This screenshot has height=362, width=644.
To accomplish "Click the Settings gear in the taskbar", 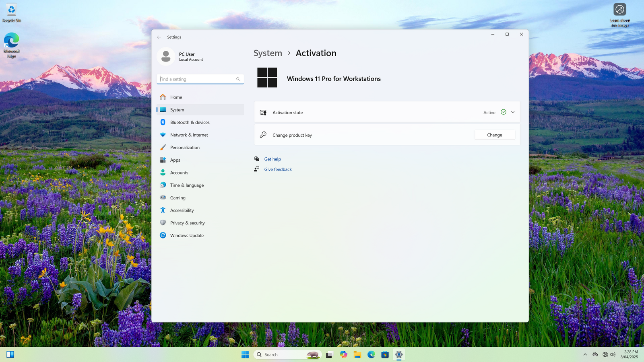I will click(399, 354).
